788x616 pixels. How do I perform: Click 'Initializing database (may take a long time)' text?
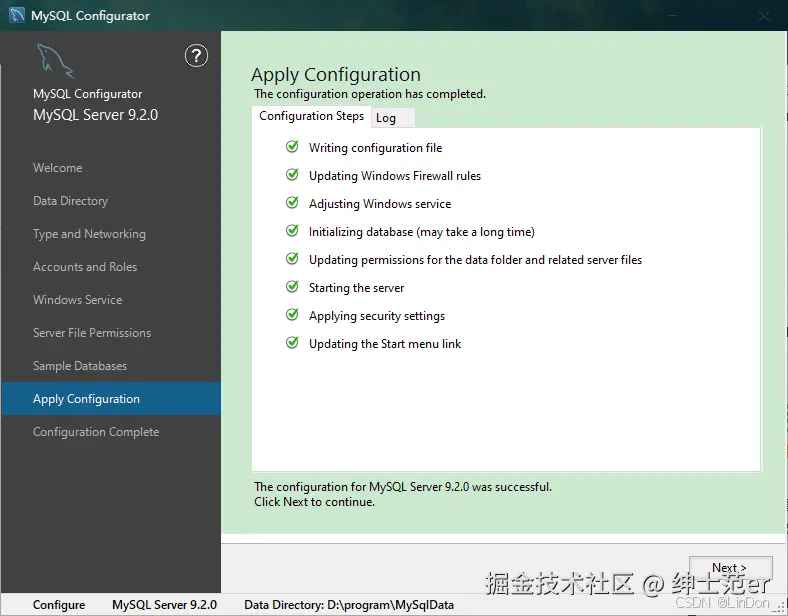(422, 232)
